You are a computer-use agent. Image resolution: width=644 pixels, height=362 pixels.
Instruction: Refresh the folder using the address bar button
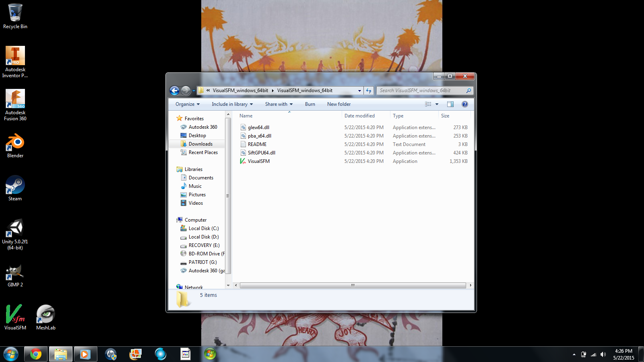point(369,90)
